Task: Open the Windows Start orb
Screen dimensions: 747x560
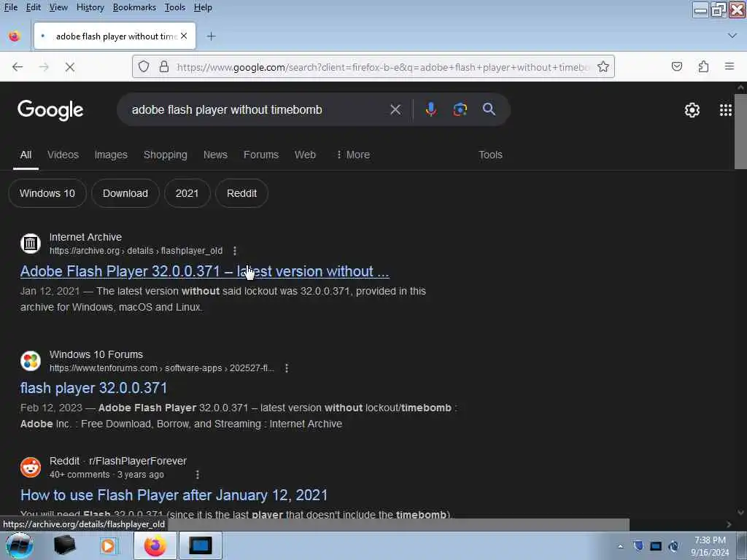Action: click(19, 545)
